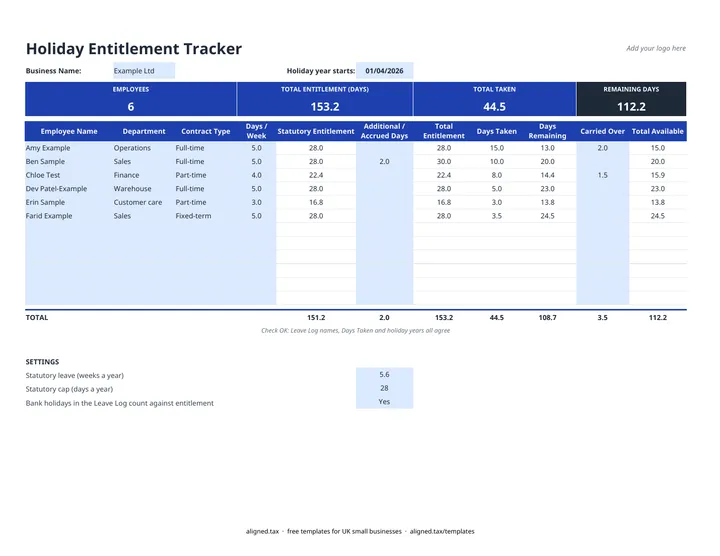Select the Days Remaining column header
720x556 pixels.
(547, 131)
